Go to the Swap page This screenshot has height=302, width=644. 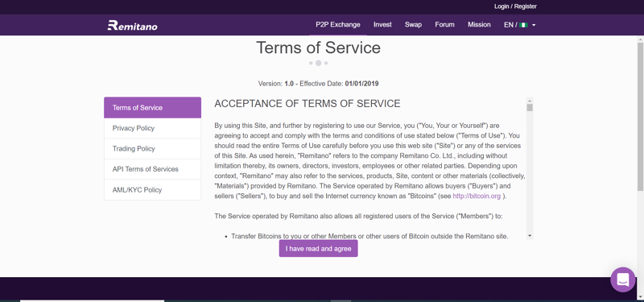tap(413, 25)
